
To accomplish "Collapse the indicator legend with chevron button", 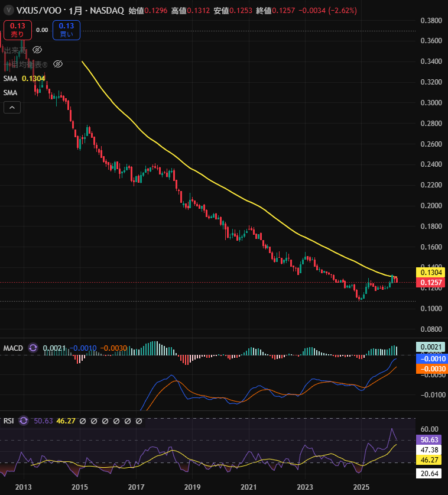I will click(x=12, y=107).
